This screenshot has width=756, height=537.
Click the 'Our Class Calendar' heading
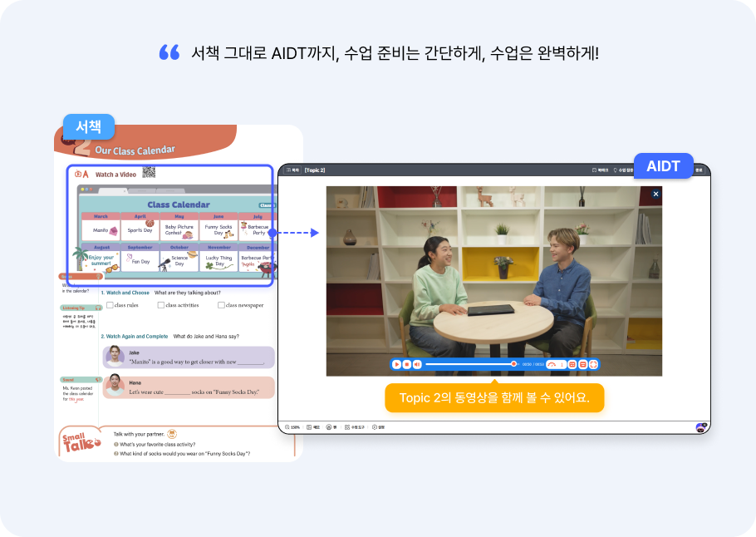(x=135, y=150)
